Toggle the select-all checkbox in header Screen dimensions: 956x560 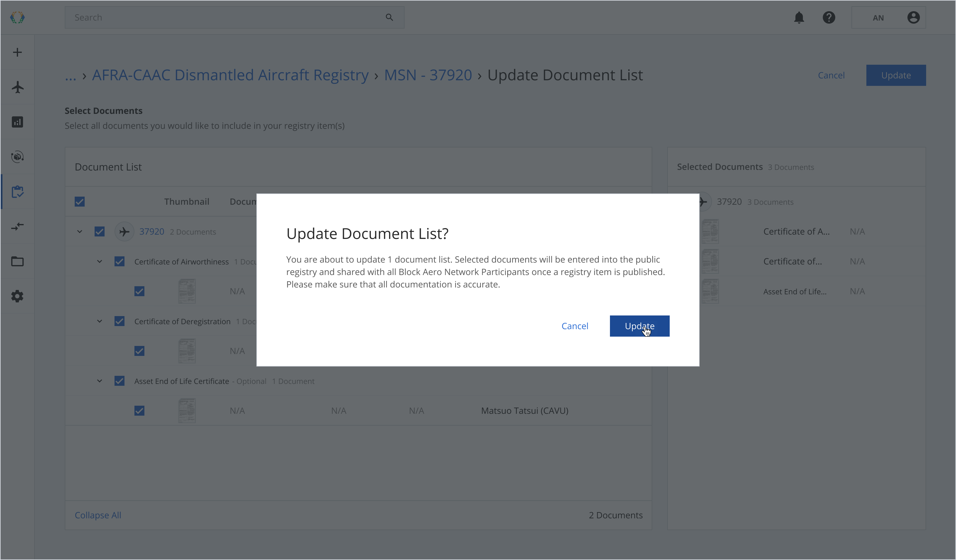[80, 202]
